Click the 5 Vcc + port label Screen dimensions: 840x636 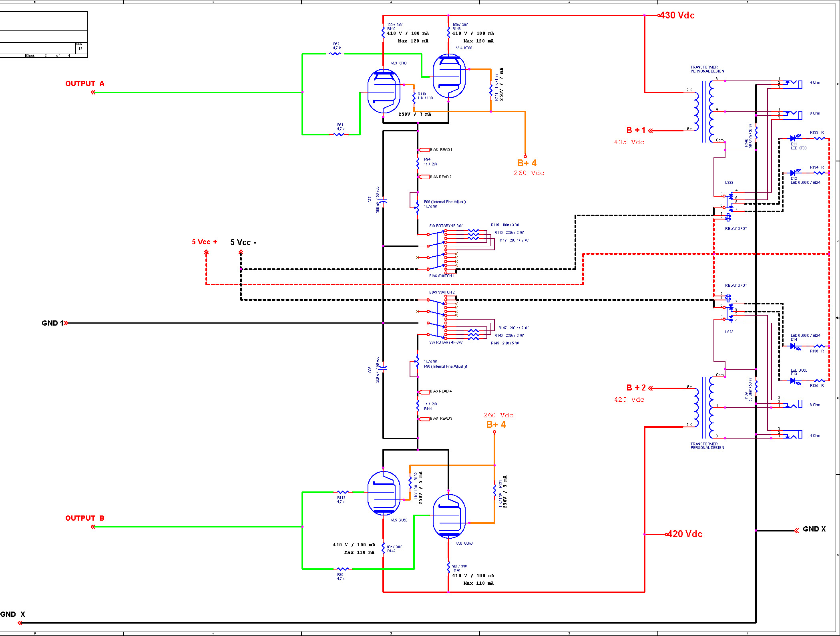[x=204, y=242]
